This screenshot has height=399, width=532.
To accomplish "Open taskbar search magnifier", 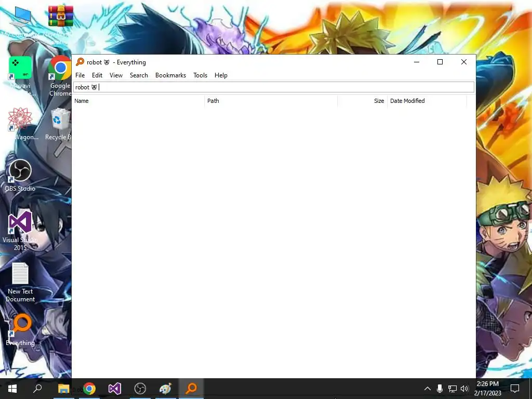I will (37, 388).
